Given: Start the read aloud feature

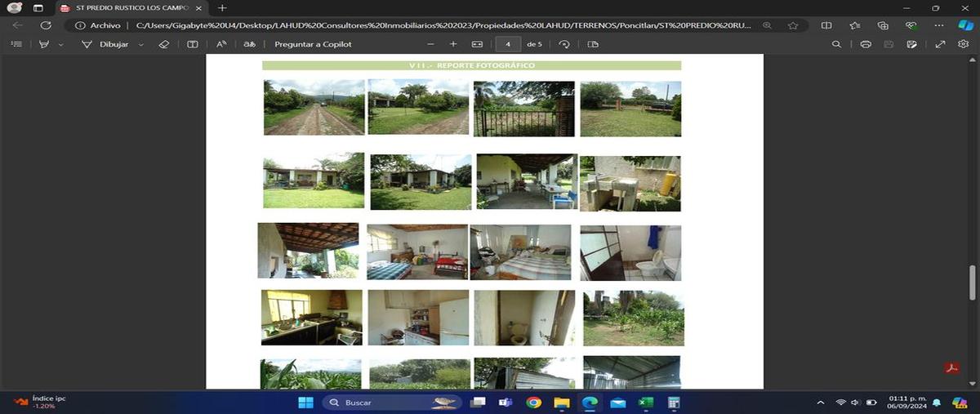Looking at the screenshot, I should point(221,44).
